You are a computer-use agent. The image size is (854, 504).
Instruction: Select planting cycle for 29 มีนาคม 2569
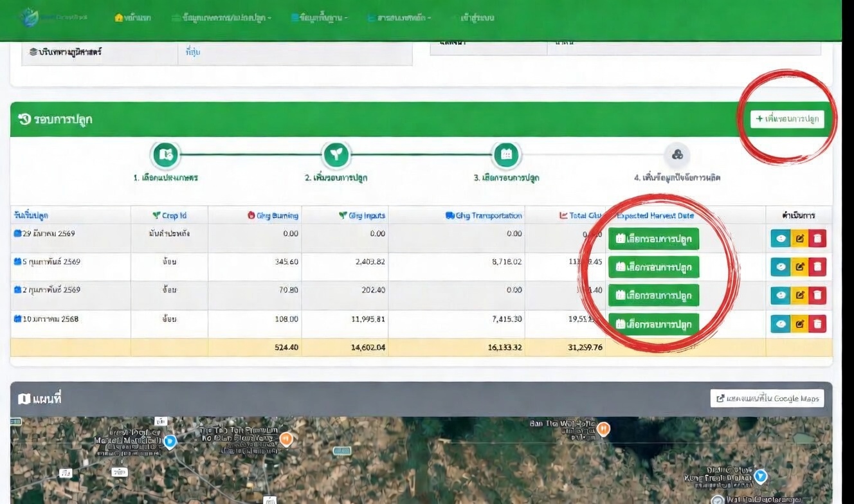click(653, 239)
